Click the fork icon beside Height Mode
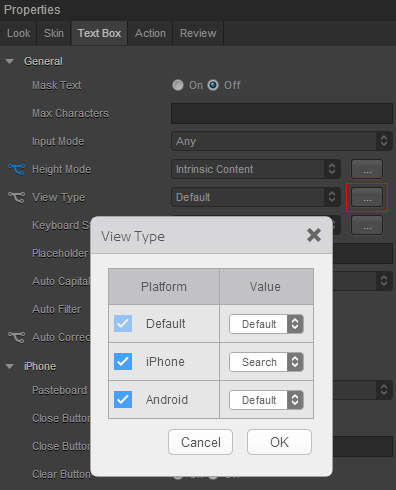 tap(16, 169)
